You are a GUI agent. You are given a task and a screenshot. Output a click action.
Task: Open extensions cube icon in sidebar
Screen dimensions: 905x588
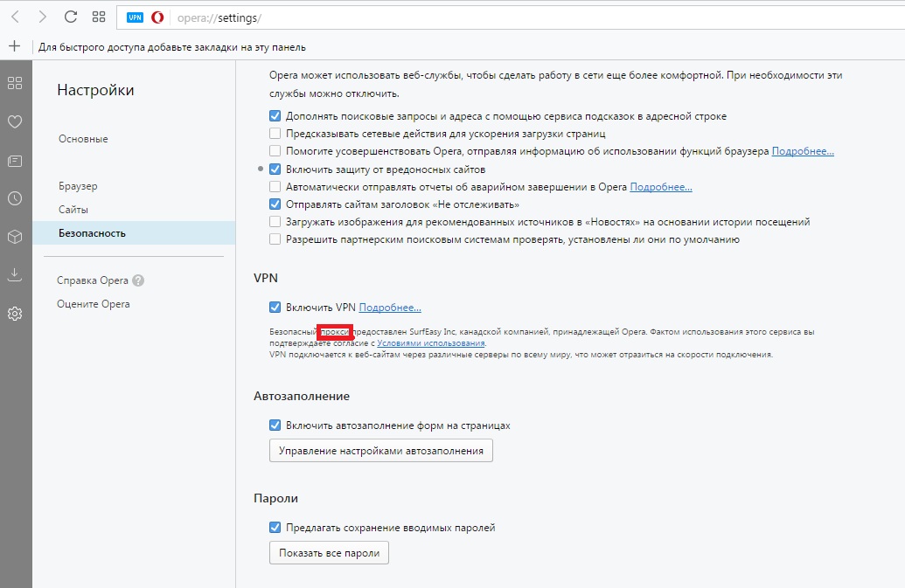click(15, 237)
